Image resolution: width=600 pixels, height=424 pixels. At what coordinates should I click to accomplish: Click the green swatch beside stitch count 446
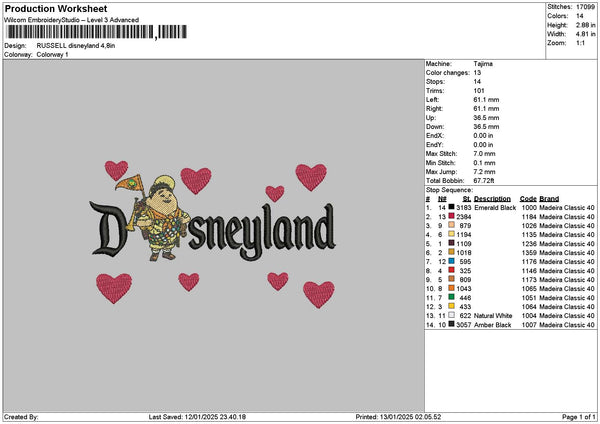point(452,297)
